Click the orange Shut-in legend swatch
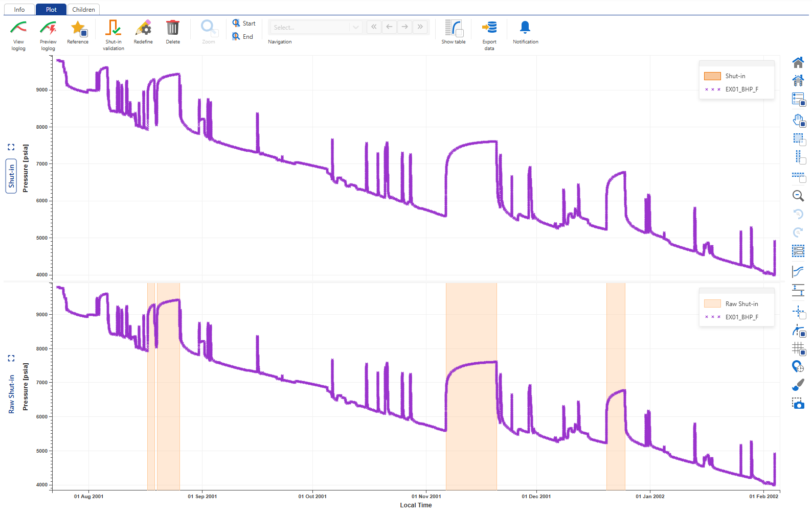The width and height of the screenshot is (812, 515). (712, 76)
